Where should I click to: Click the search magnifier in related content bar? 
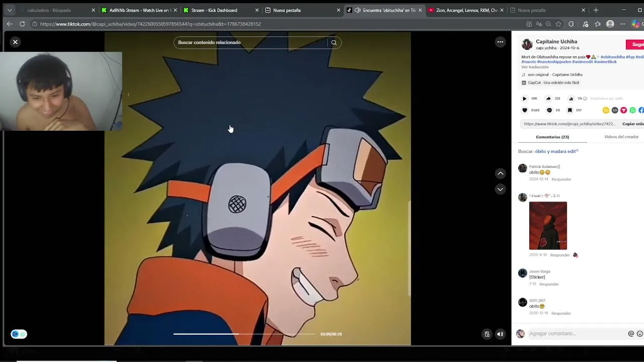click(334, 43)
